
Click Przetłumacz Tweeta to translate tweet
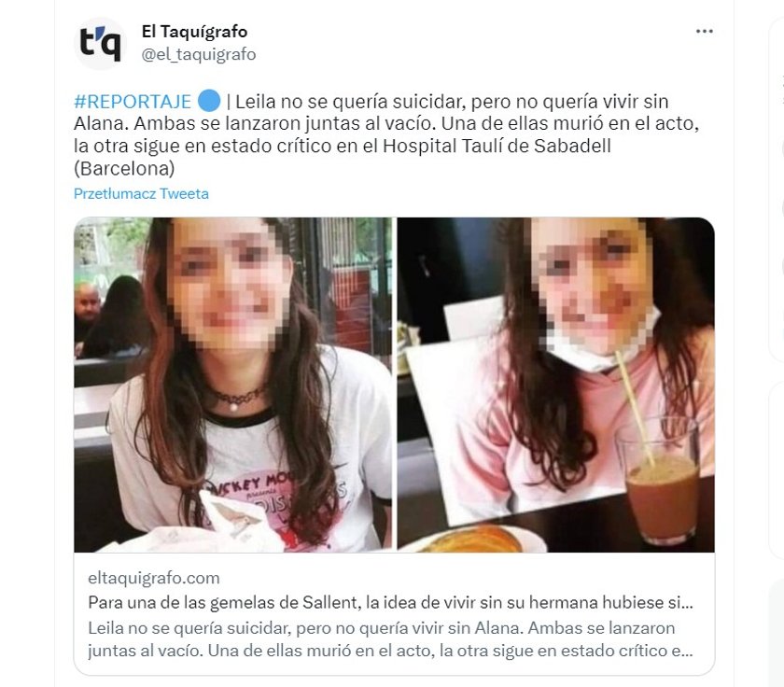pos(141,193)
